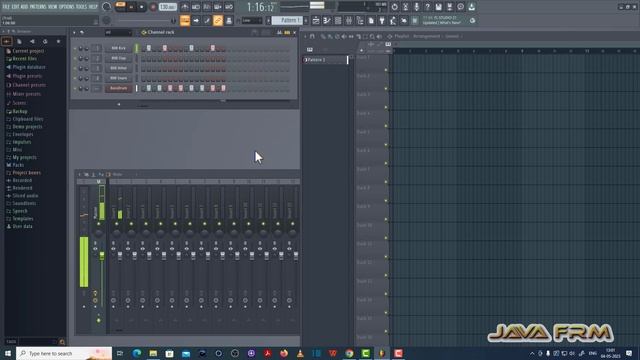Toggle the channel rack graph editor icon
640x360 pixels.
(x=279, y=32)
